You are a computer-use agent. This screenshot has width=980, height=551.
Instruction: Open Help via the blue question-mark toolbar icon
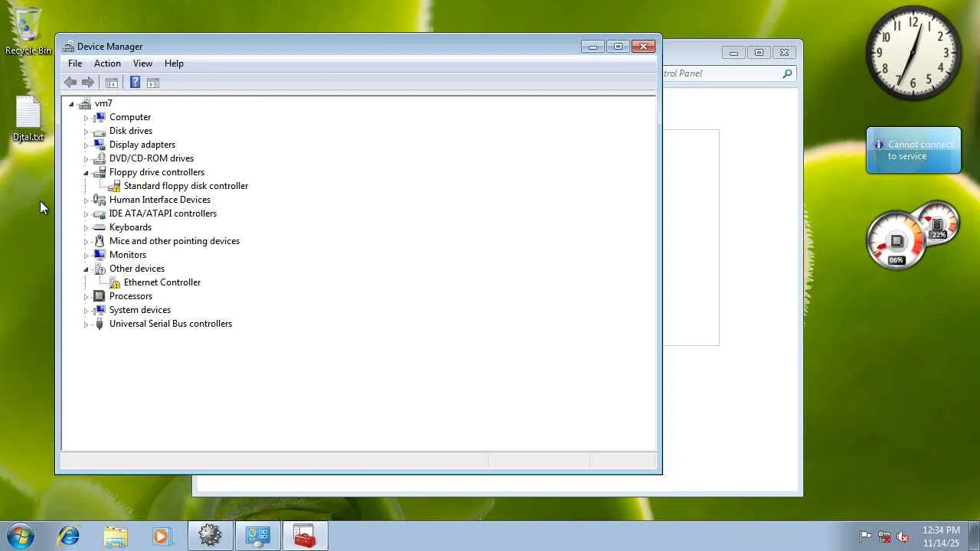coord(135,83)
